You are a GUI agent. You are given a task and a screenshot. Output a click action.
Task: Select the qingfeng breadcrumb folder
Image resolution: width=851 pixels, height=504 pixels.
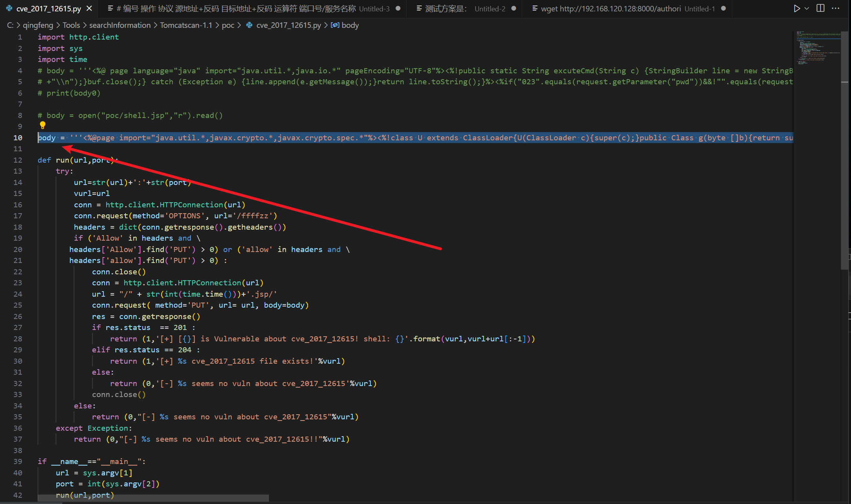pyautogui.click(x=38, y=25)
